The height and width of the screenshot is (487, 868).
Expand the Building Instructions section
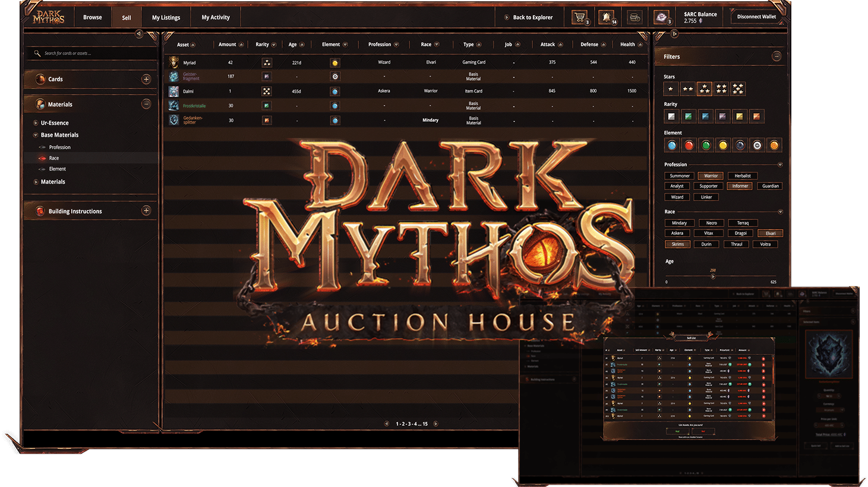click(x=146, y=211)
